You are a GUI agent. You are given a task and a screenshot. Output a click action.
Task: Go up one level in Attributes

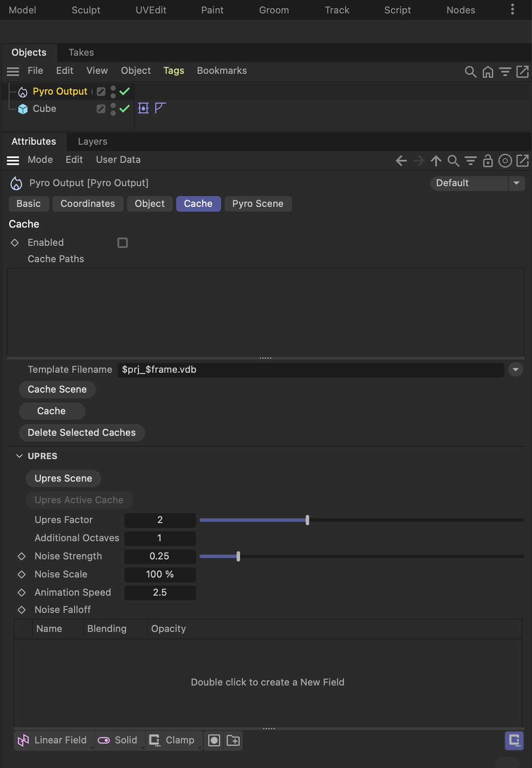[x=436, y=161]
